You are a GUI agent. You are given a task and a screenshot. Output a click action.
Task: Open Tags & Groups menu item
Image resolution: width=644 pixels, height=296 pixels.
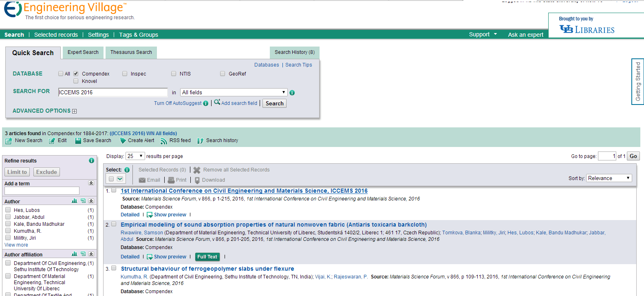click(139, 35)
